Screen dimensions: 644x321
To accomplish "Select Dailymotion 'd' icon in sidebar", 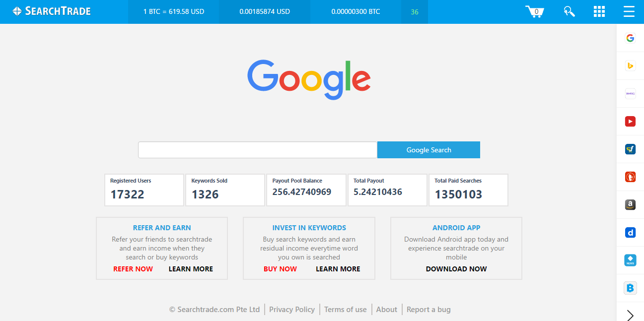I will click(x=630, y=232).
